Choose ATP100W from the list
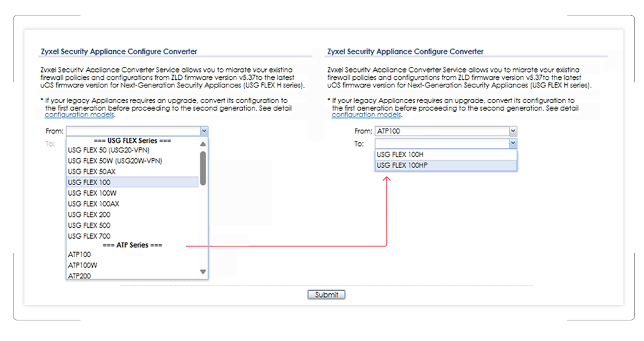Viewport: 644px width, 341px height. (132, 265)
